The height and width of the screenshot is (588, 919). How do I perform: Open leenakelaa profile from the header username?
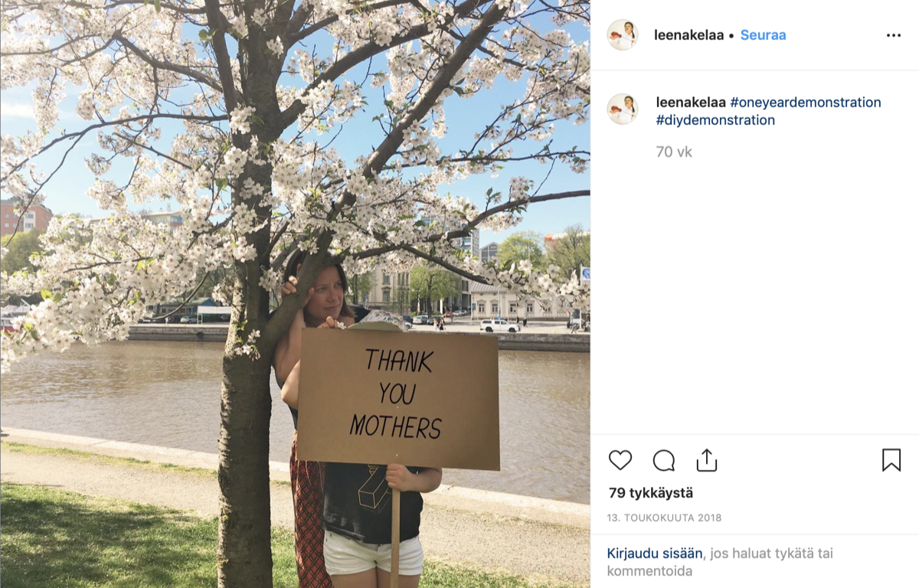pos(688,35)
